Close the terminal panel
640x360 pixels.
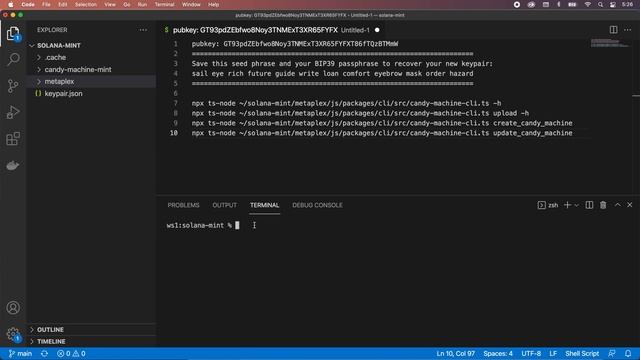pyautogui.click(x=629, y=205)
